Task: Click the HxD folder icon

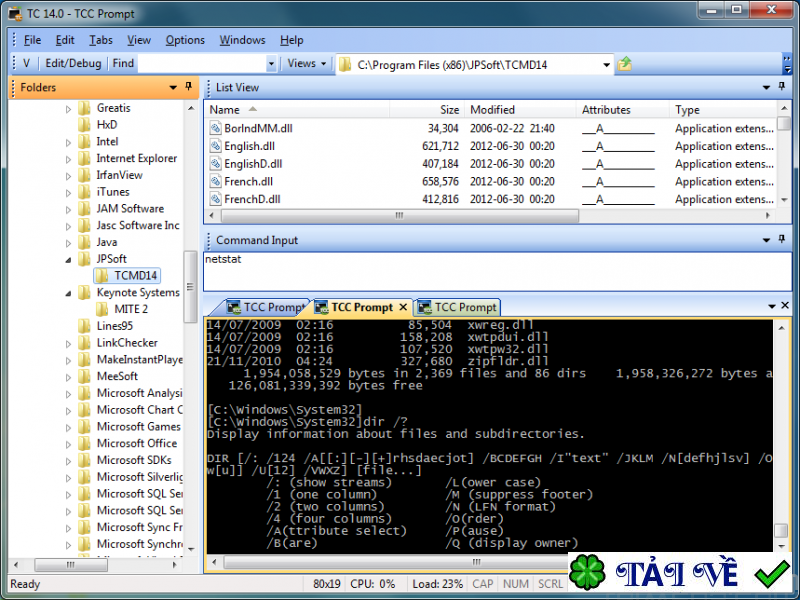Action: pos(85,125)
